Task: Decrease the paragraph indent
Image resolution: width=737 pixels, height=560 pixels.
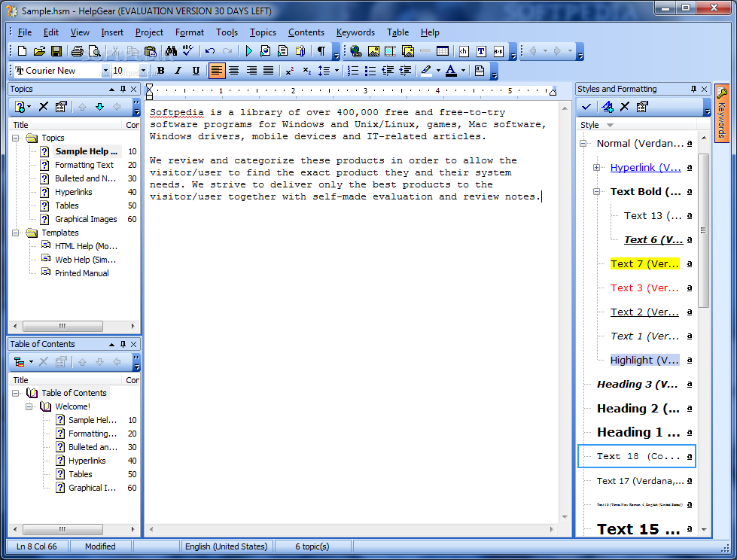Action: pos(388,71)
